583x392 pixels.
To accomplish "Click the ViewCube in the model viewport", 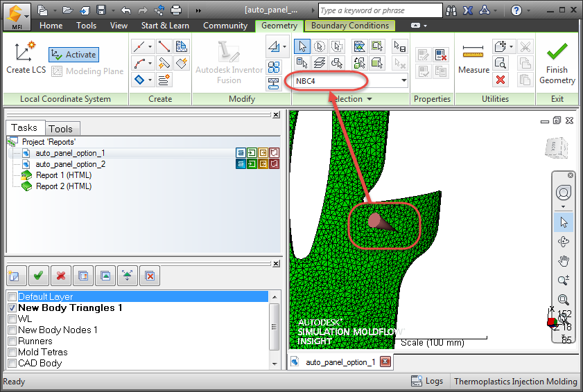I will coord(556,148).
